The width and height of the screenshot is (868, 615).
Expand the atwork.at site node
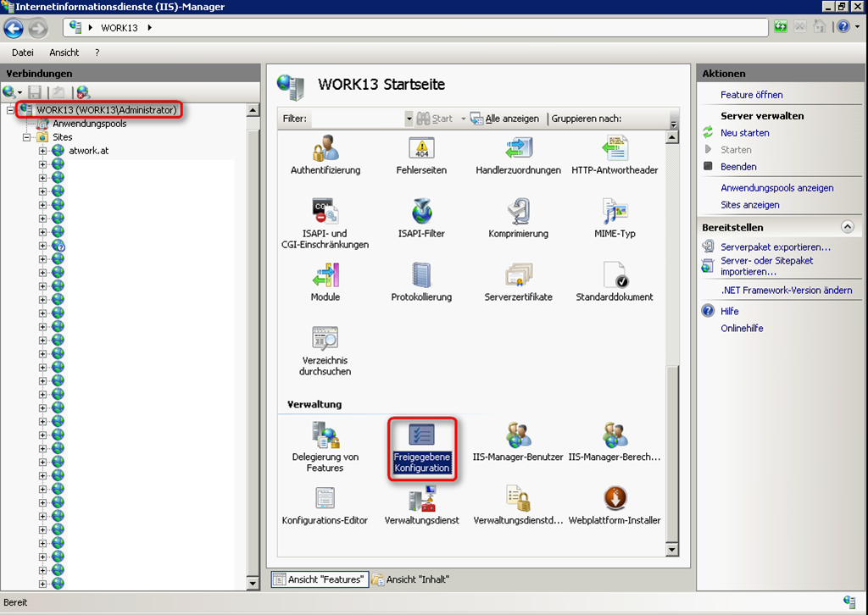43,151
